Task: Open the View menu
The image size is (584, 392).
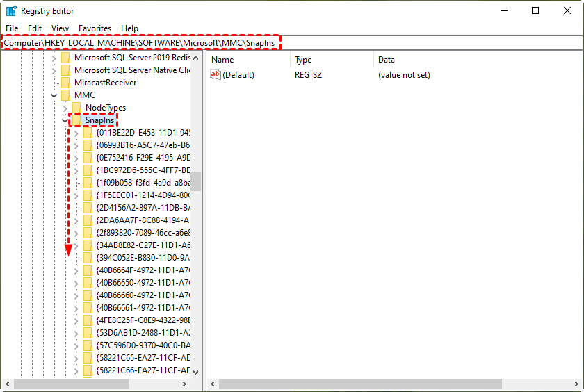Action: coord(60,28)
